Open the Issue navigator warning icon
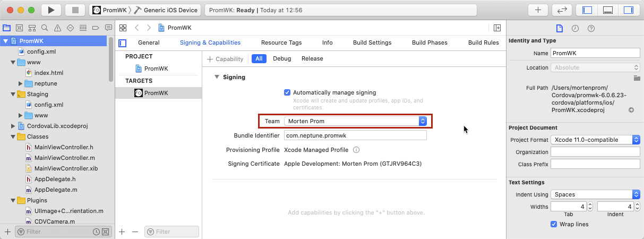Viewport: 644px width, 239px height. 57,28
